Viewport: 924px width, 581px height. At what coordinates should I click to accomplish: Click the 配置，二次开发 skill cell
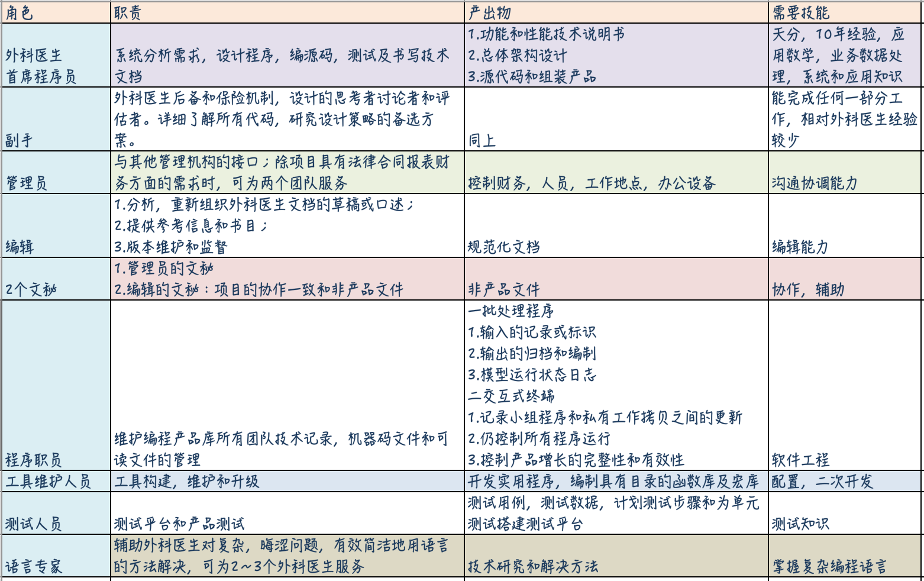click(x=846, y=481)
